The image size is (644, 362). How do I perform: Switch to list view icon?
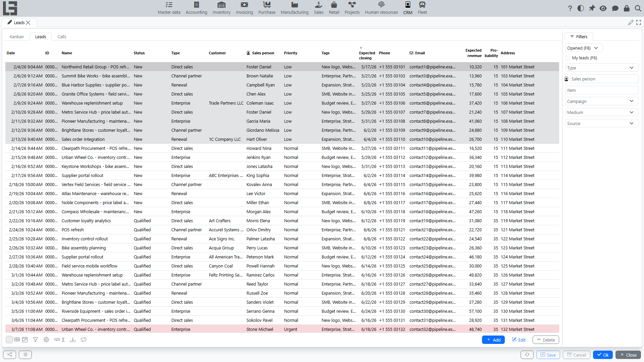point(9,340)
